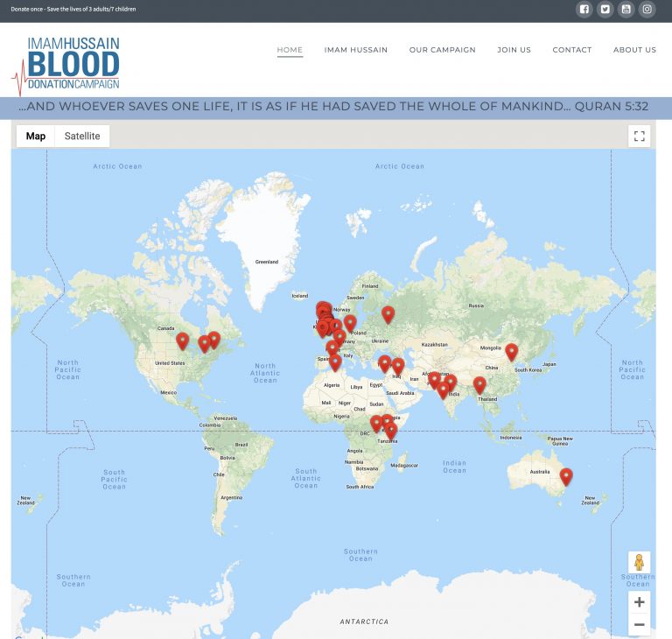Open the Facebook social icon
The height and width of the screenshot is (639, 672).
pyautogui.click(x=584, y=10)
